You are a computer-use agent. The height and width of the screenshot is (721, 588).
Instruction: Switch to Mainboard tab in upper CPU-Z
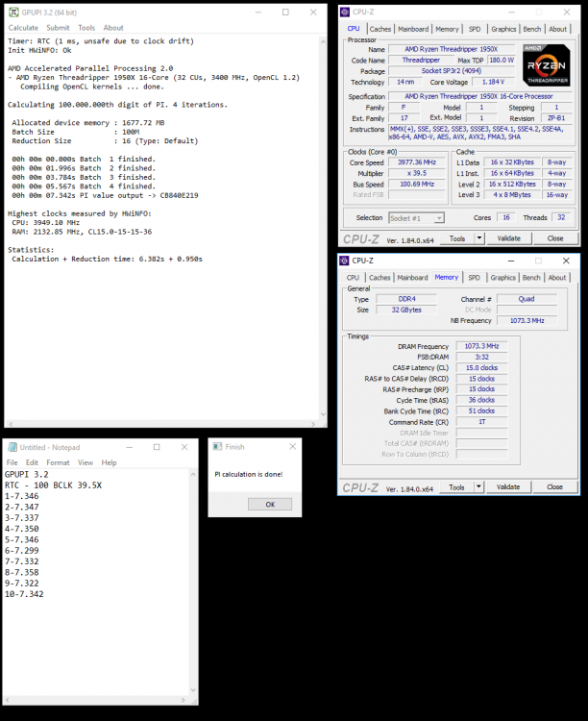point(413,29)
